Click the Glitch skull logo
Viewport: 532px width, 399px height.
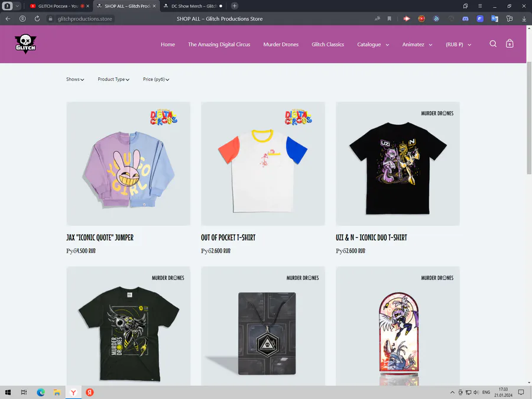point(25,44)
